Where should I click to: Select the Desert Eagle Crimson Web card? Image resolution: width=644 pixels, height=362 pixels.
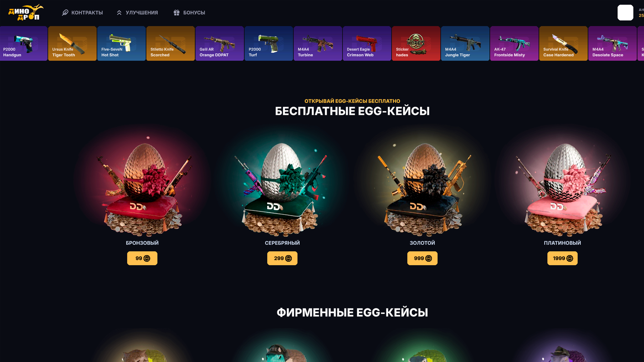[367, 44]
